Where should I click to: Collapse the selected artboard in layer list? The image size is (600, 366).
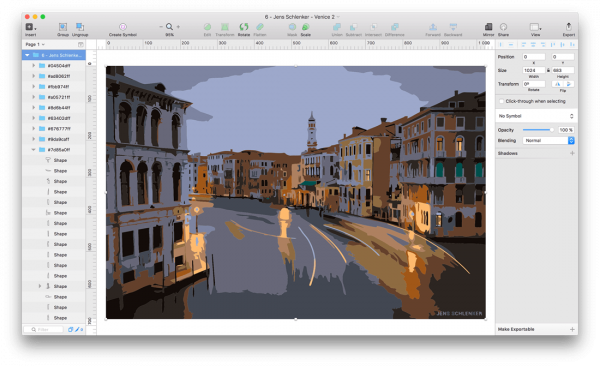27,55
